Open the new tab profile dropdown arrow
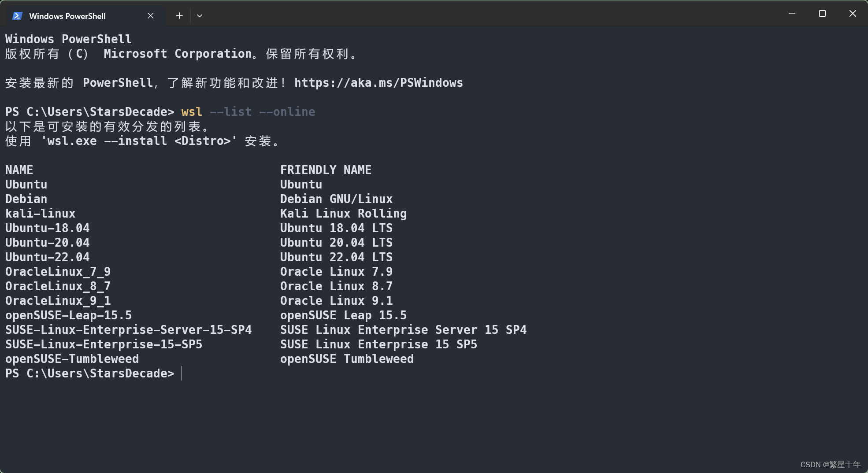 pyautogui.click(x=200, y=16)
